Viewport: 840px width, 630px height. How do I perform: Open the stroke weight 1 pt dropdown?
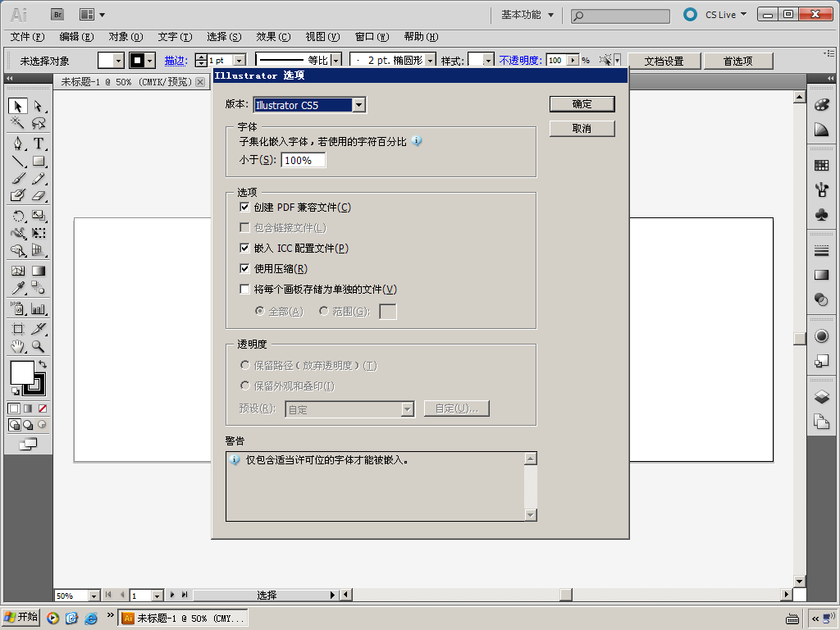click(240, 61)
